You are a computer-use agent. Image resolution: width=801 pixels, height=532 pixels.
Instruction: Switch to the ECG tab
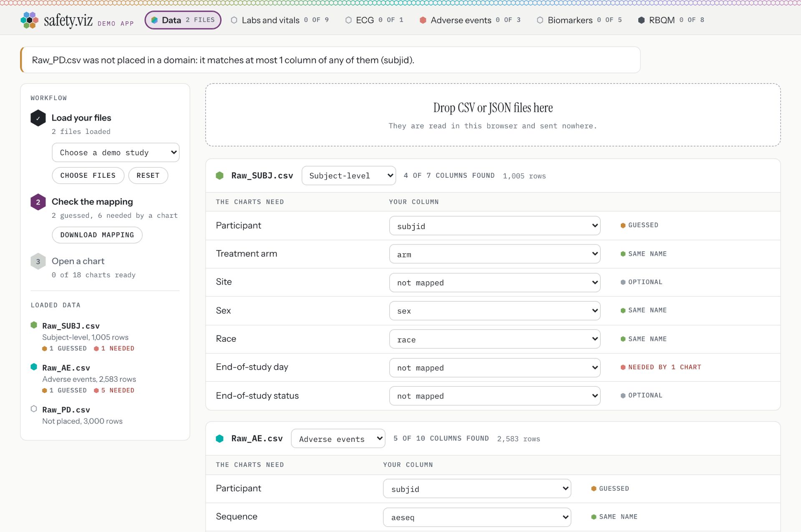click(x=374, y=20)
